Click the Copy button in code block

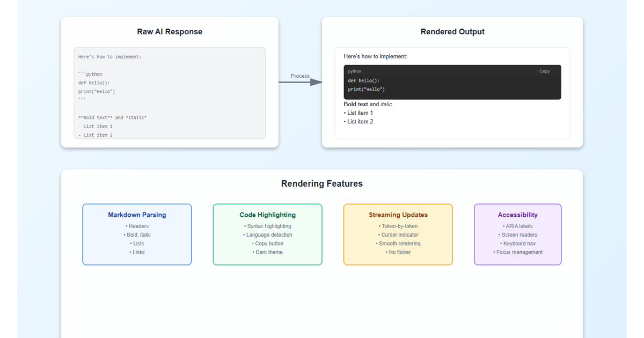544,71
